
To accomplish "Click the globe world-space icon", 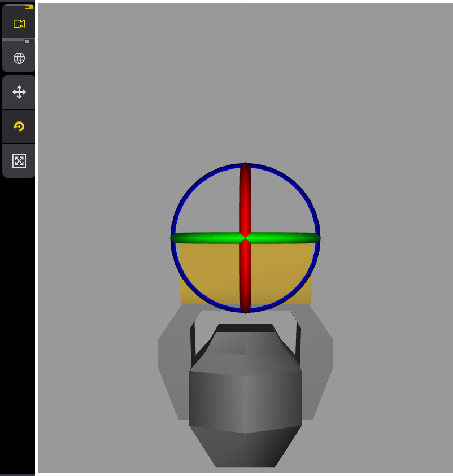I will coord(19,58).
